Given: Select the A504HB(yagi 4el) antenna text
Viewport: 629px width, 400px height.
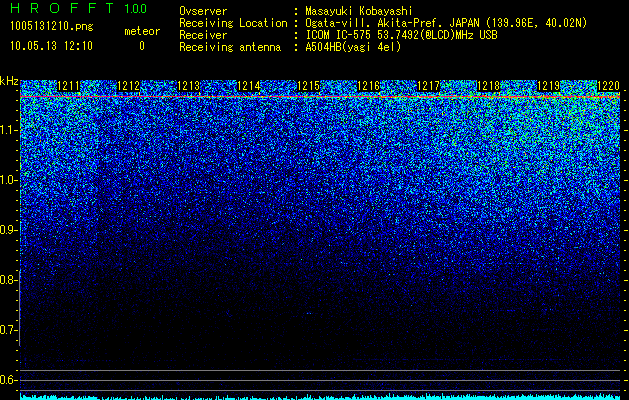Looking at the screenshot, I should [x=353, y=47].
